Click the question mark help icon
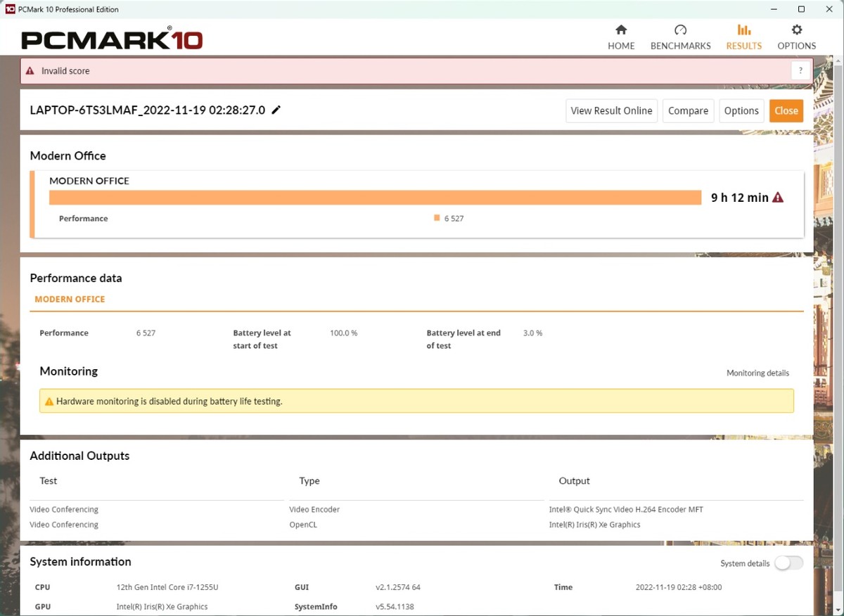This screenshot has height=616, width=844. click(x=800, y=71)
